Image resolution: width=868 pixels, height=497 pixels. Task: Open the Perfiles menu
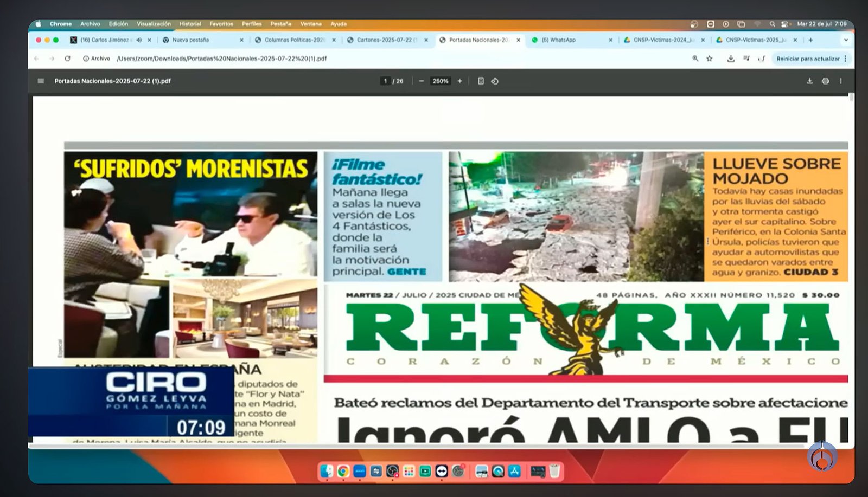click(x=252, y=24)
